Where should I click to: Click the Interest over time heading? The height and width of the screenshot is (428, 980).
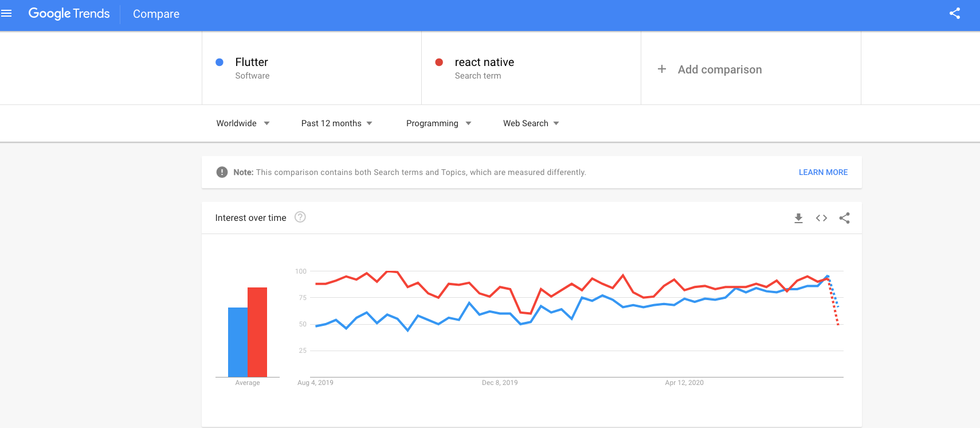click(x=250, y=217)
